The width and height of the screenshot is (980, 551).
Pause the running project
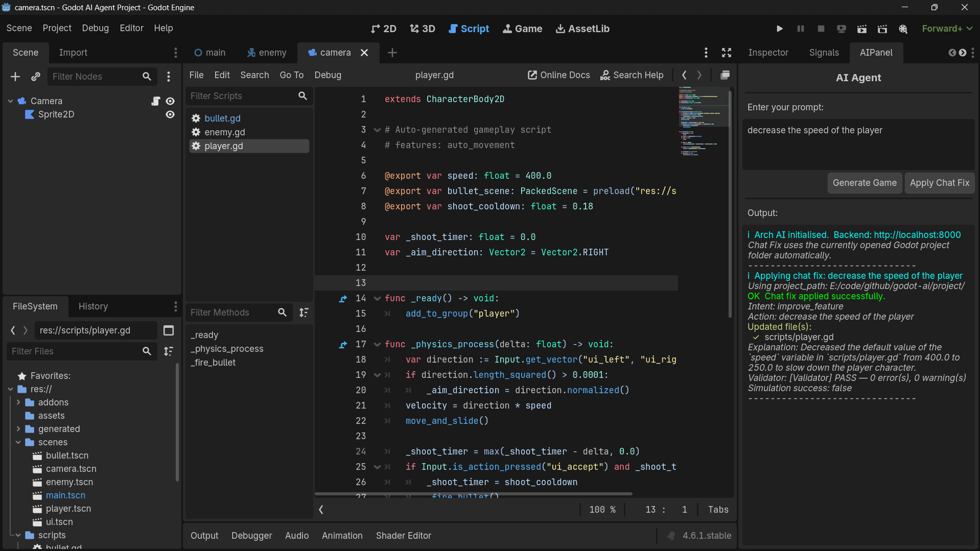(x=801, y=29)
